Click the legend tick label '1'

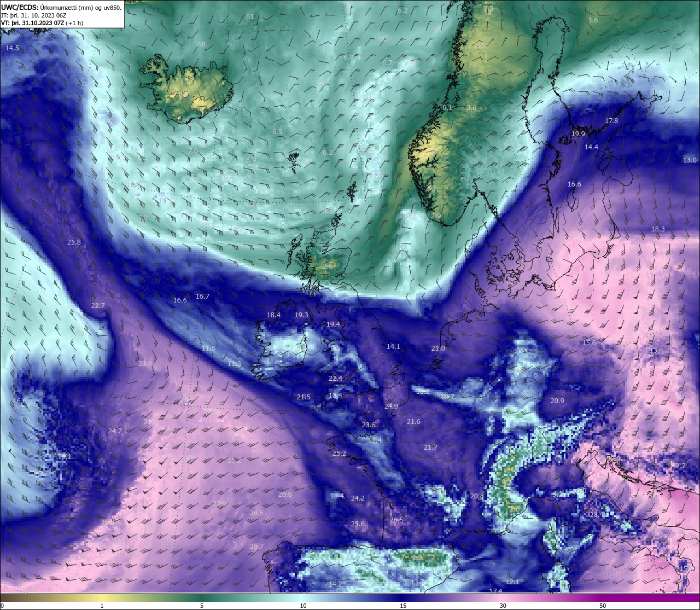pyautogui.click(x=102, y=606)
